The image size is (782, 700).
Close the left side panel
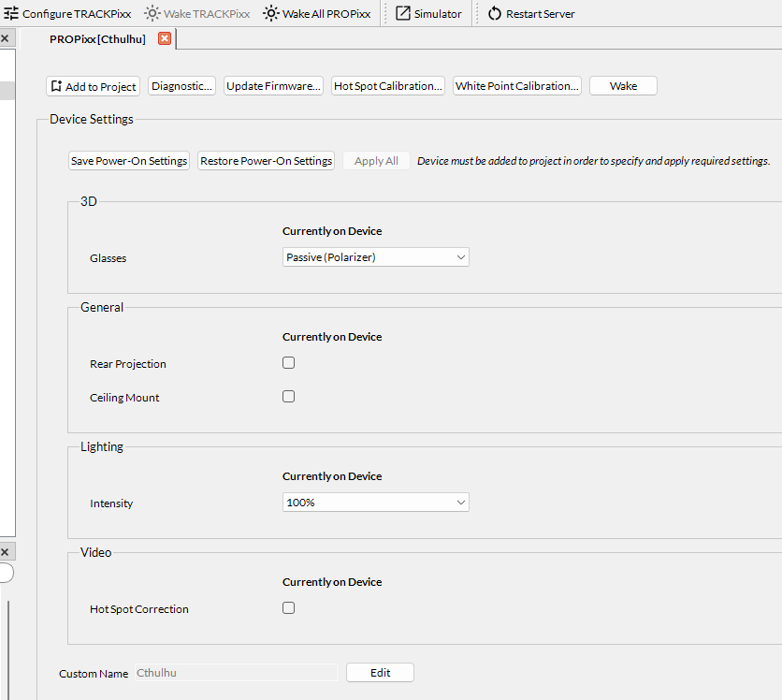click(5, 38)
